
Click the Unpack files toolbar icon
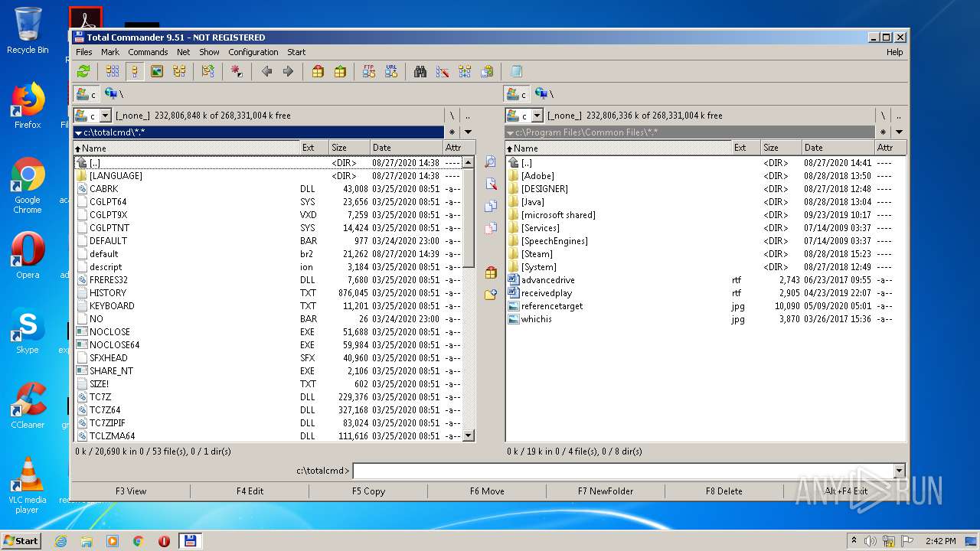tap(340, 71)
